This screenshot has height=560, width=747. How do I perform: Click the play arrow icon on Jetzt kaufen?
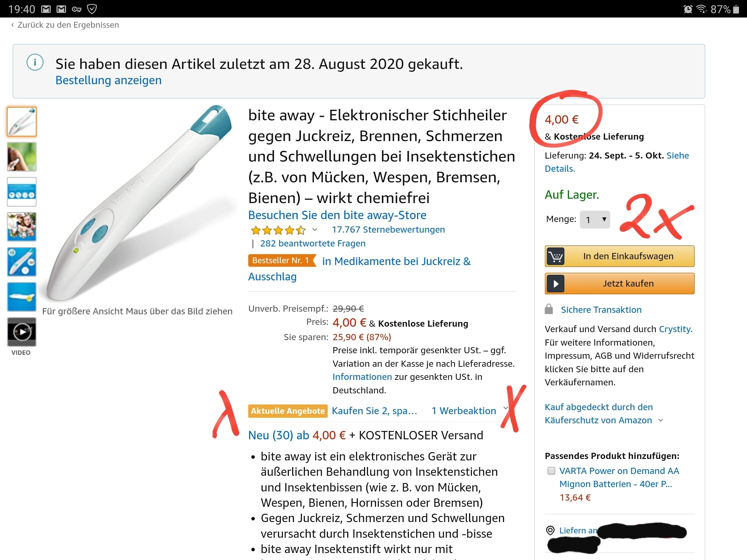point(556,284)
